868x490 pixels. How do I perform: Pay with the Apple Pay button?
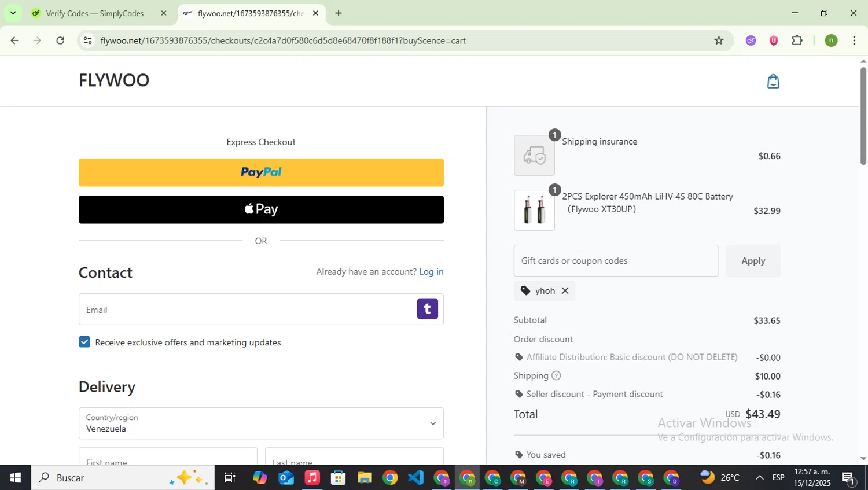click(x=261, y=209)
